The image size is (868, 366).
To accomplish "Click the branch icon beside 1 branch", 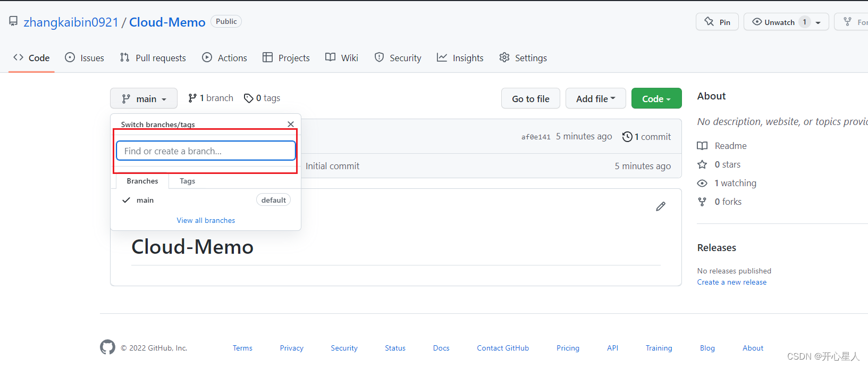I will coord(192,98).
